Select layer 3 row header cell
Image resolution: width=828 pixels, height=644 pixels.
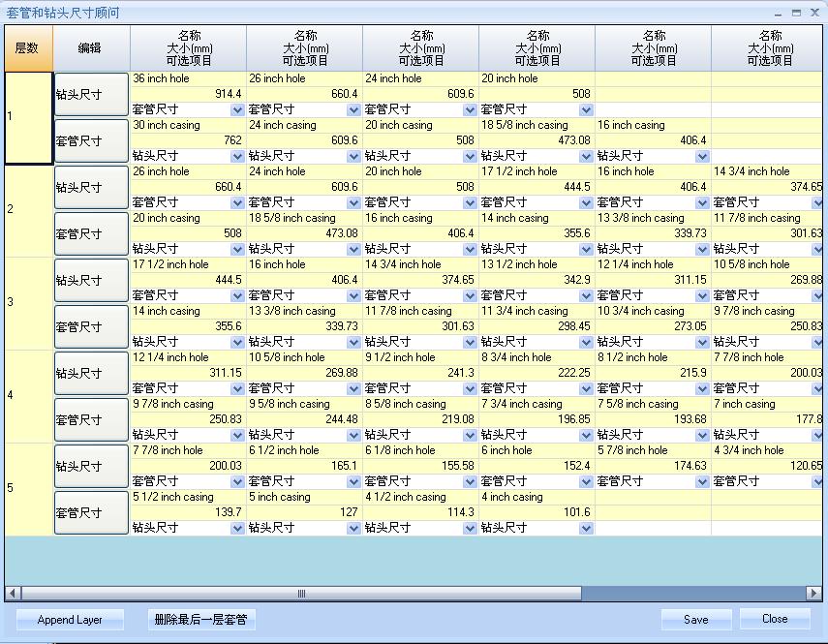click(28, 303)
